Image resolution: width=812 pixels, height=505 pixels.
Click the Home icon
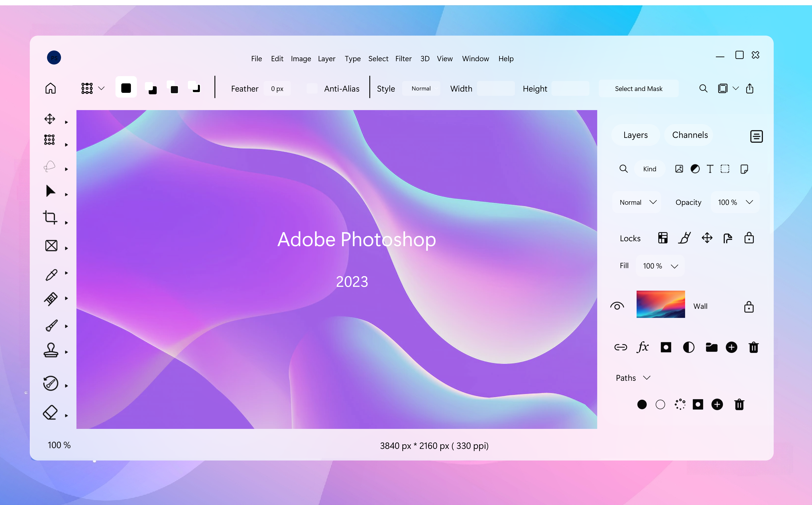50,88
